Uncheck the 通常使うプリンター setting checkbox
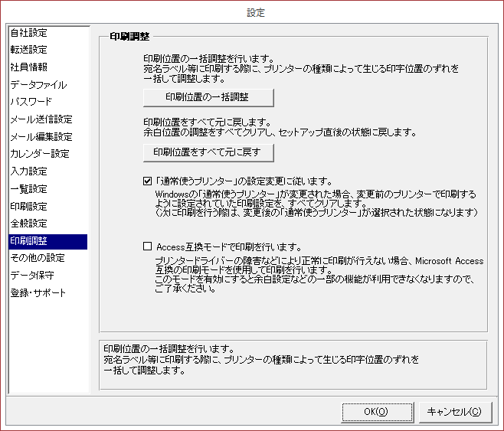This screenshot has height=431, width=504. pyautogui.click(x=147, y=181)
